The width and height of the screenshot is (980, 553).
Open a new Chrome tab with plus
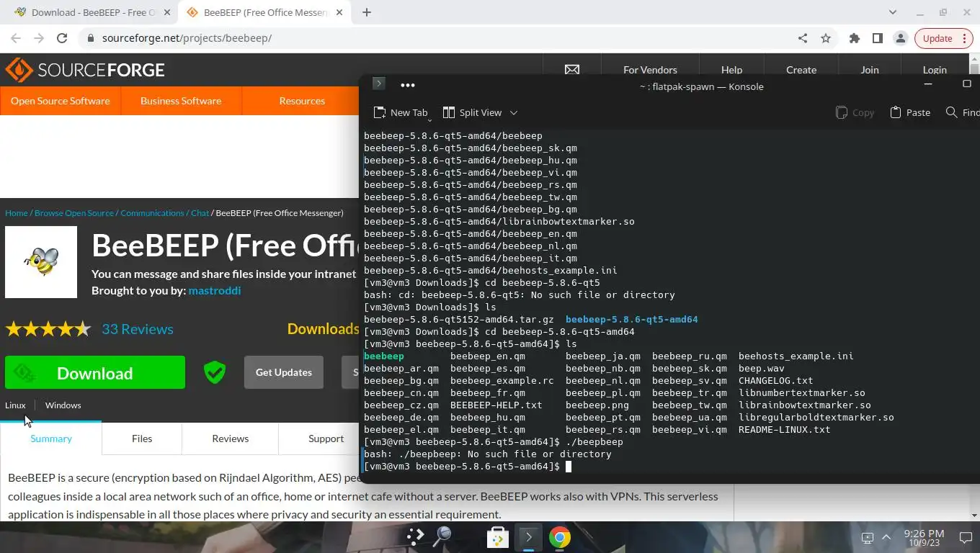pos(367,12)
